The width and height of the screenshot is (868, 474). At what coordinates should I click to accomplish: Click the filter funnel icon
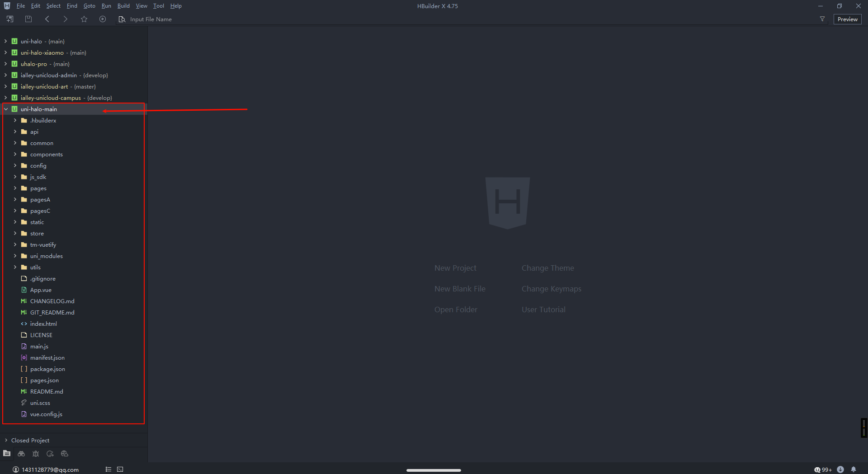pos(822,19)
